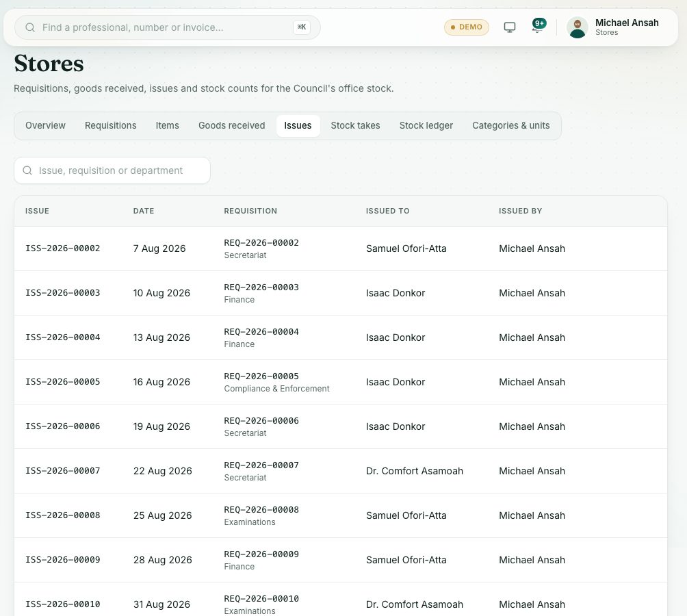The height and width of the screenshot is (616, 687).
Task: Click the ISSUED TO column header
Action: 388,211
